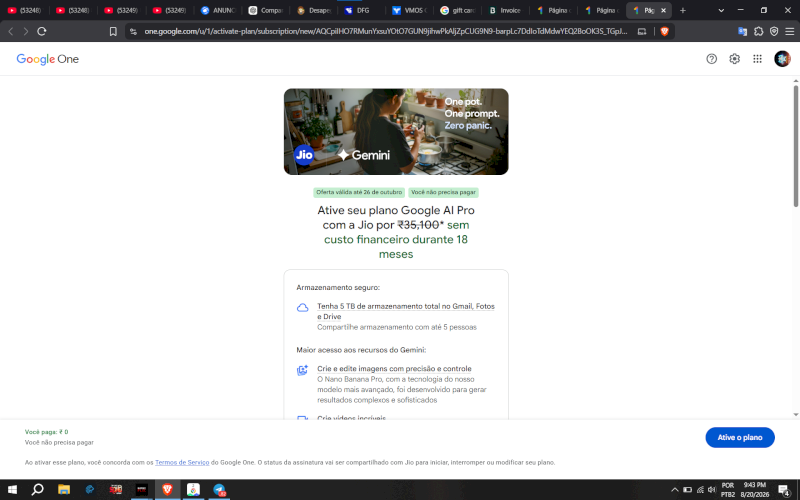800x500 pixels.
Task: Open the Google One help icon
Action: [x=711, y=59]
